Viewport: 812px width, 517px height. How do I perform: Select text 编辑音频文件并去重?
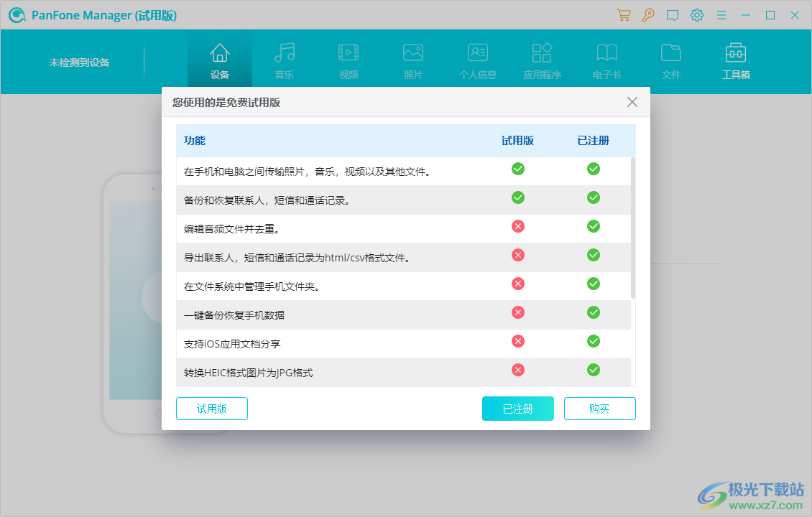232,229
